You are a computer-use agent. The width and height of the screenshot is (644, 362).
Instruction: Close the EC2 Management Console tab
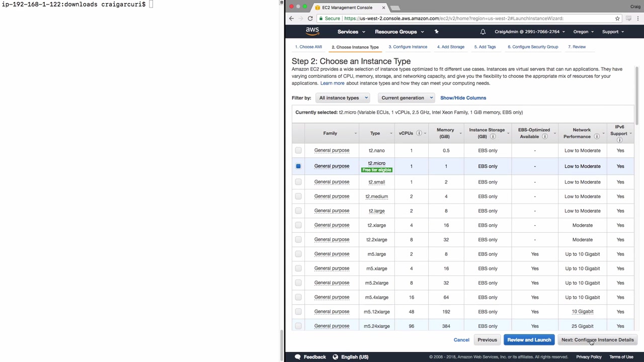383,8
